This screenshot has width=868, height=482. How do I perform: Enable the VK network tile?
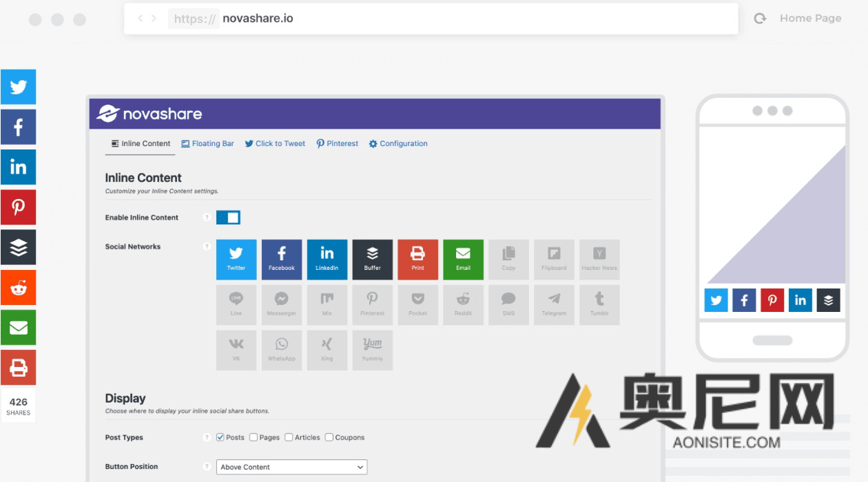coord(236,350)
